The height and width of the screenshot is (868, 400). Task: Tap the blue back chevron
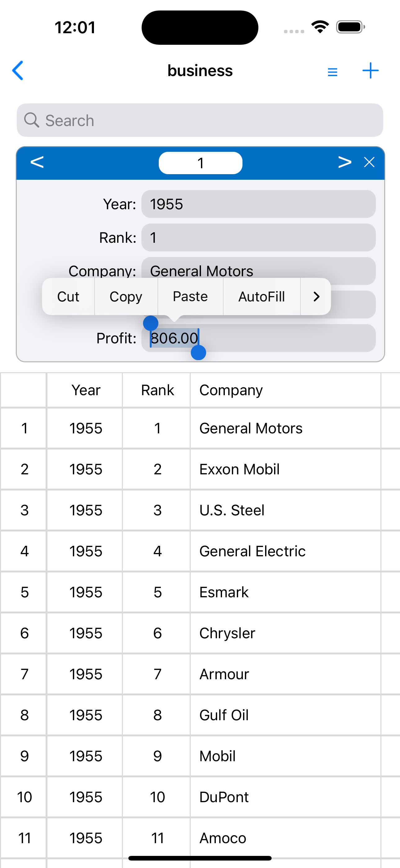pos(18,70)
